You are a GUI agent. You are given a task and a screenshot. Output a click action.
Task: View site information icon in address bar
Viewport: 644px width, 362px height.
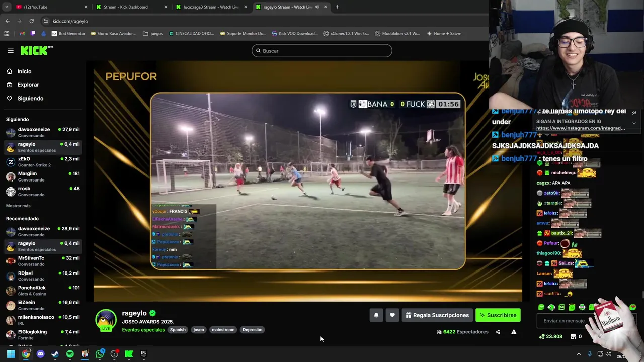point(46,21)
